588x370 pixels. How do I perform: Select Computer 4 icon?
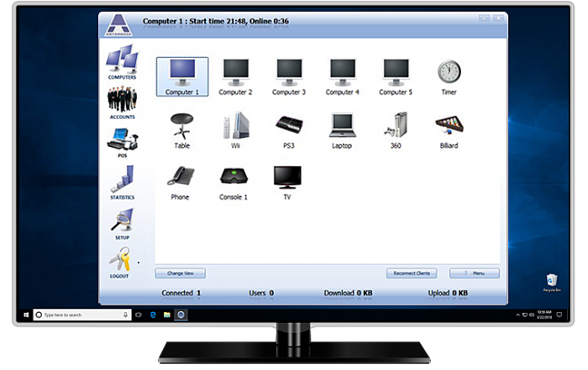tap(342, 77)
